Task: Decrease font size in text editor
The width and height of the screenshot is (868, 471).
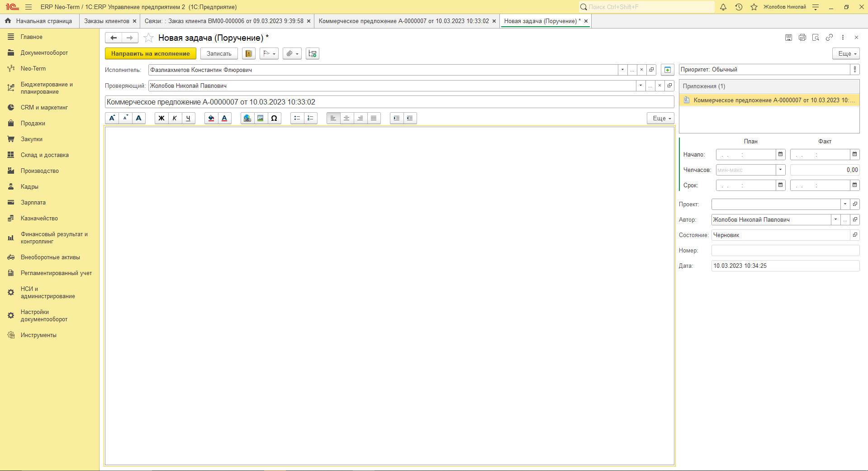Action: tap(125, 118)
